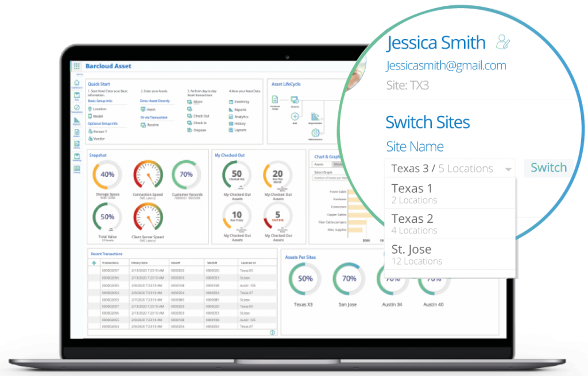The width and height of the screenshot is (588, 376).
Task: Click Check In icon in Quick Start
Action: click(189, 123)
